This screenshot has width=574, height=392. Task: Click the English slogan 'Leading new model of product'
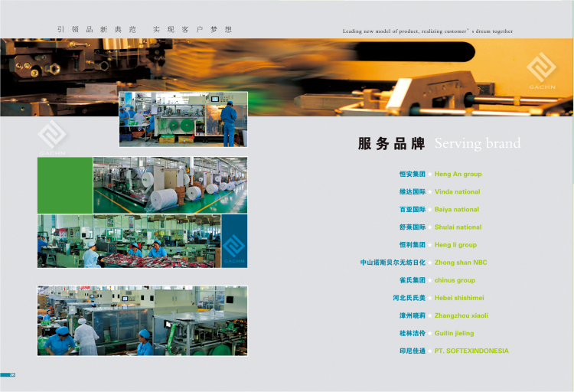tap(428, 31)
